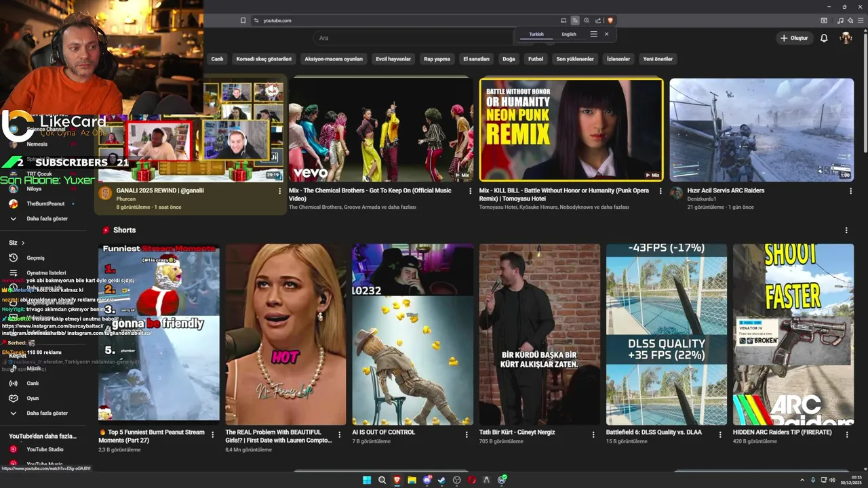The height and width of the screenshot is (488, 868).
Task: Open Steam from the taskbar
Action: tap(441, 480)
